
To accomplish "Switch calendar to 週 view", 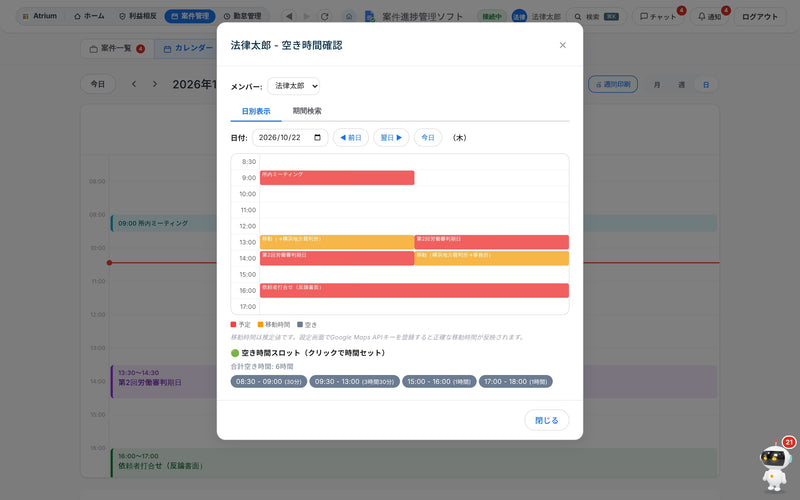I will [681, 85].
